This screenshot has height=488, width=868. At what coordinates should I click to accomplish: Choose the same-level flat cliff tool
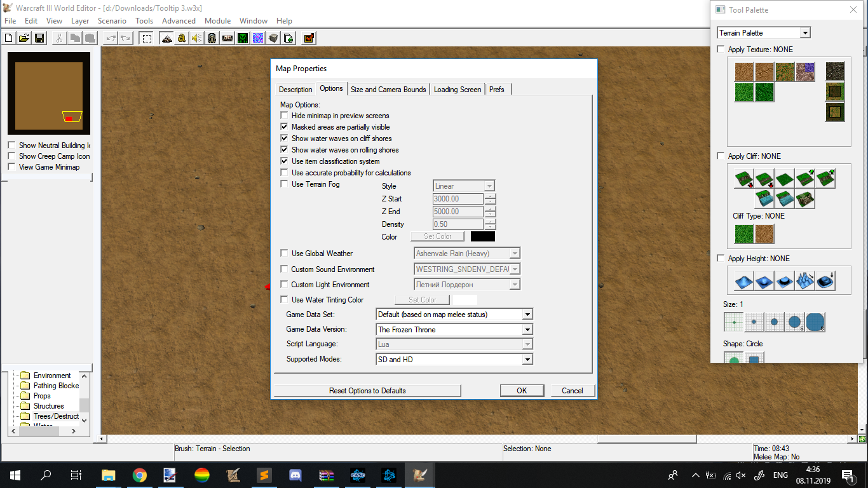[x=785, y=179]
